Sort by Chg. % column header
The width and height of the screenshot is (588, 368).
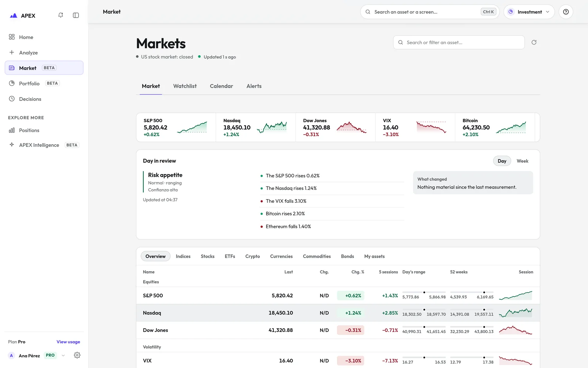[358, 272]
